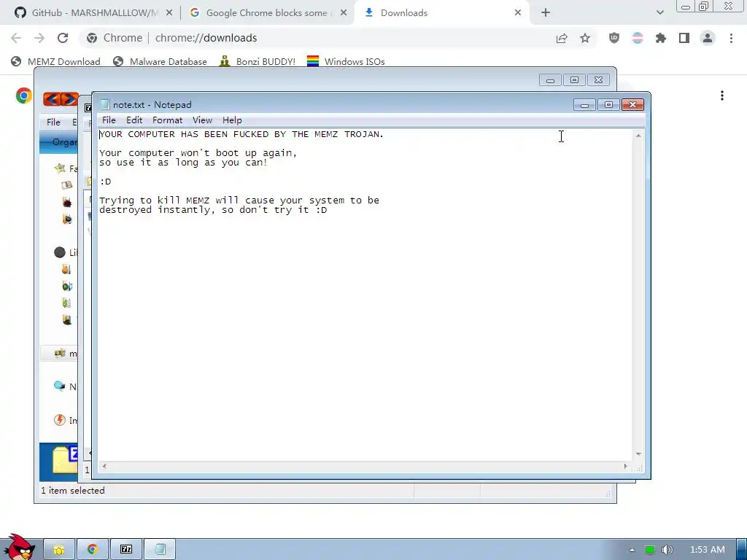Open Chrome Extensions puzzle icon
Screen dimensions: 747x560
click(661, 38)
